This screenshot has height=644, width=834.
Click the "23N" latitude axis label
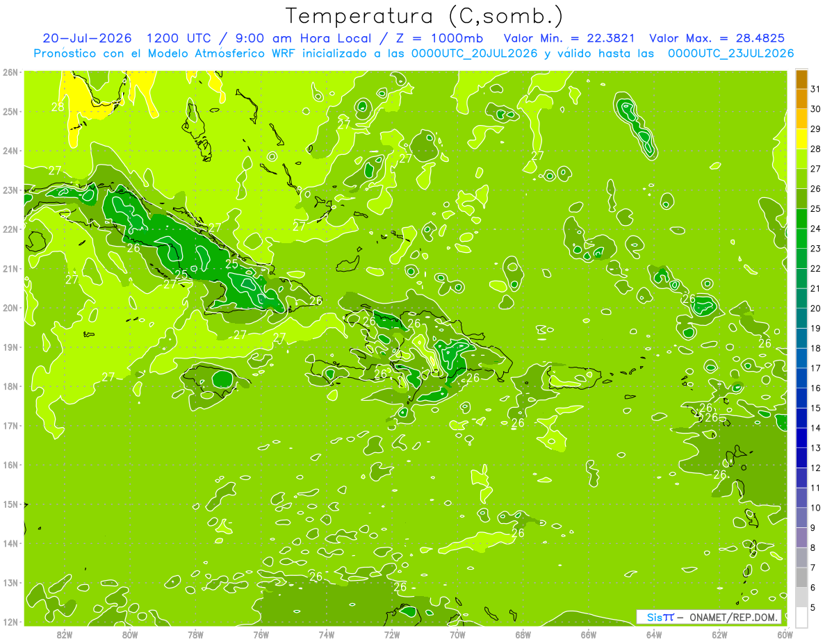[x=10, y=190]
